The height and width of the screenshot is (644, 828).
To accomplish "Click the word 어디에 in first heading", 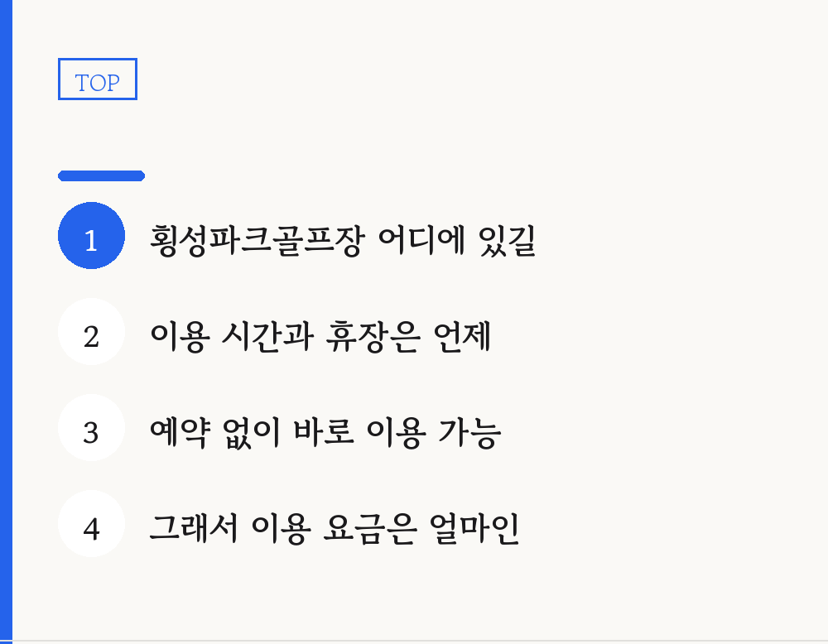I will point(421,240).
